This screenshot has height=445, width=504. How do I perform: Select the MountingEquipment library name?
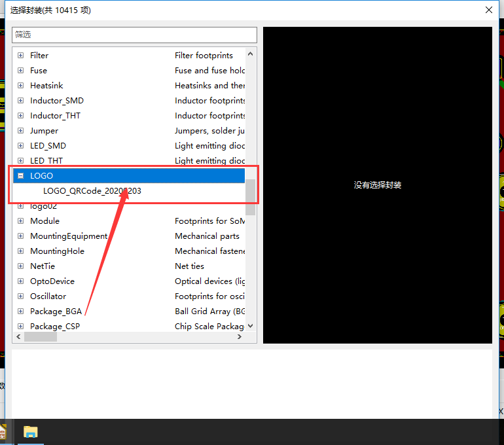point(69,236)
